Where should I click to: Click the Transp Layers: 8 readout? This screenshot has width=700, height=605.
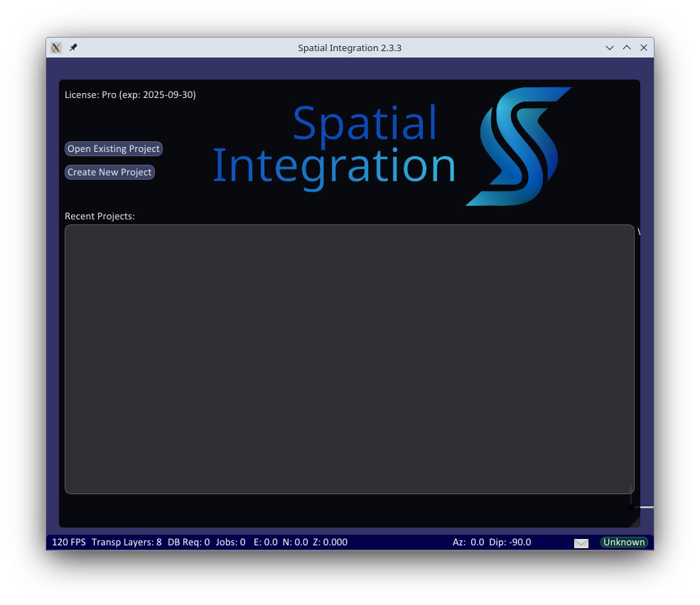pos(126,542)
